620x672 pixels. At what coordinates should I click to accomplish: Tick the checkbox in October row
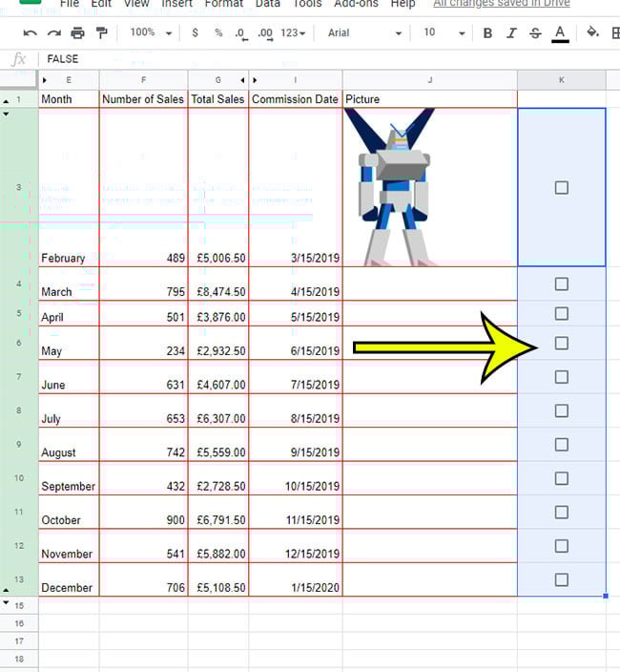coord(562,513)
